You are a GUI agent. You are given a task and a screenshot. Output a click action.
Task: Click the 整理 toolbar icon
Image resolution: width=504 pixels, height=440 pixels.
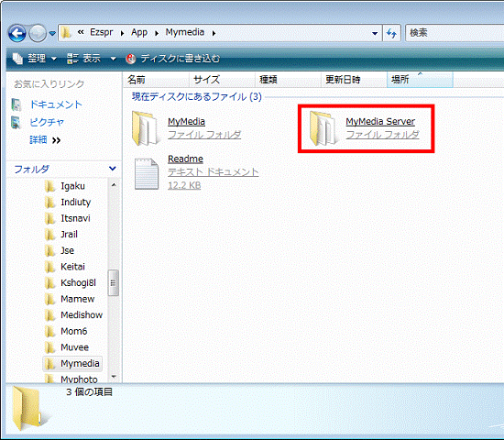coord(17,59)
